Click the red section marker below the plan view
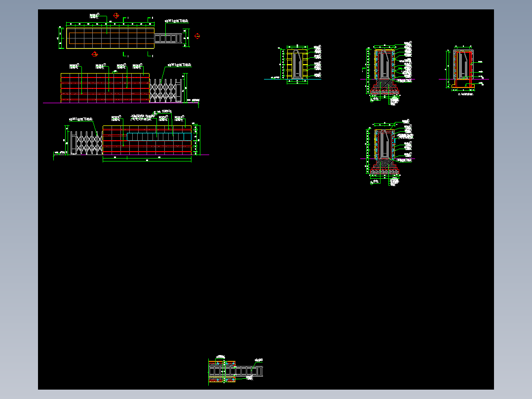Screen dimensions: 532x399 coord(95,54)
